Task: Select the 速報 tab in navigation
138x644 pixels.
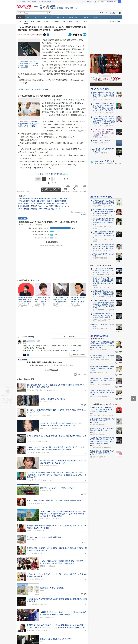Action: click(28, 17)
